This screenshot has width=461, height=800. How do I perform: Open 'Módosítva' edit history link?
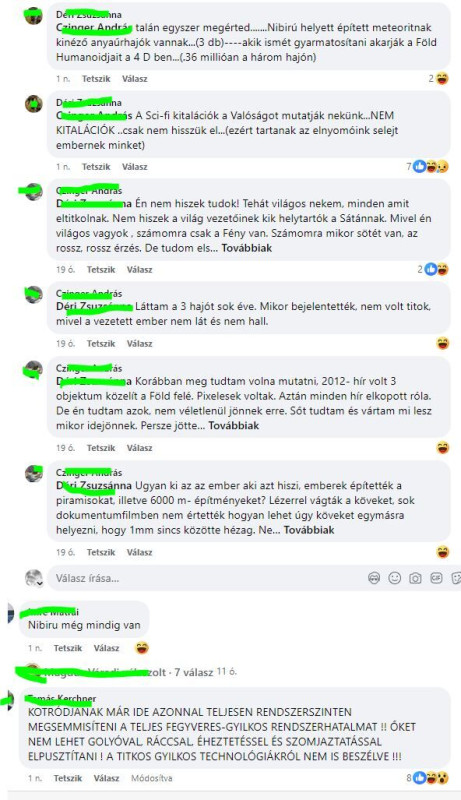pyautogui.click(x=151, y=778)
